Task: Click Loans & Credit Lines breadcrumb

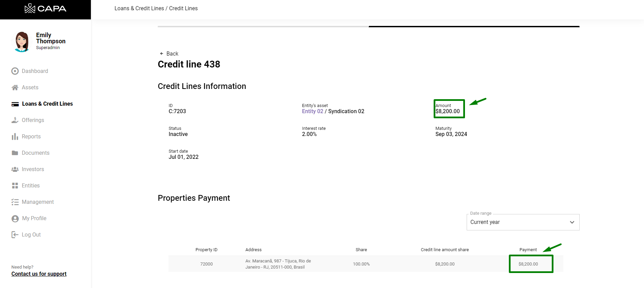Action: 139,8
